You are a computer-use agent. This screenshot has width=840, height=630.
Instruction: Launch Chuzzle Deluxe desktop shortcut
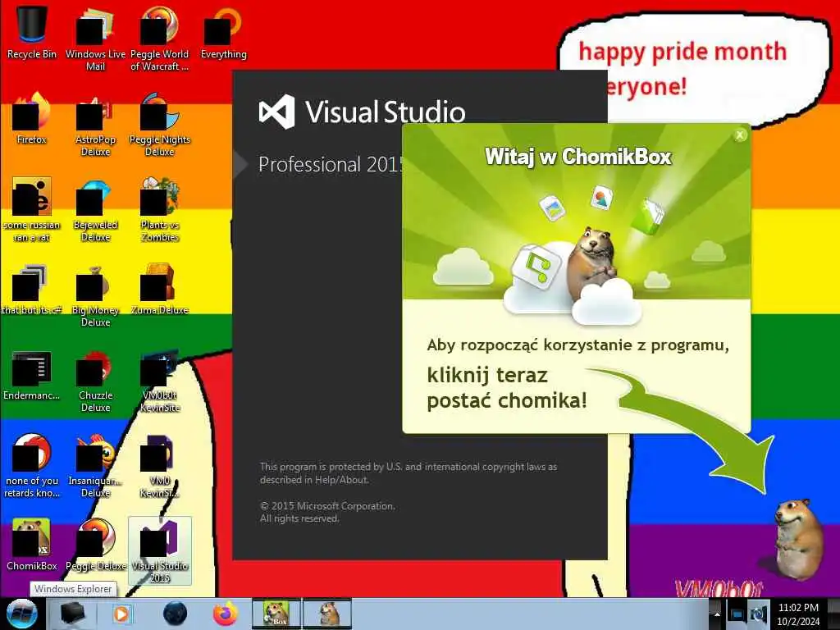(x=95, y=381)
